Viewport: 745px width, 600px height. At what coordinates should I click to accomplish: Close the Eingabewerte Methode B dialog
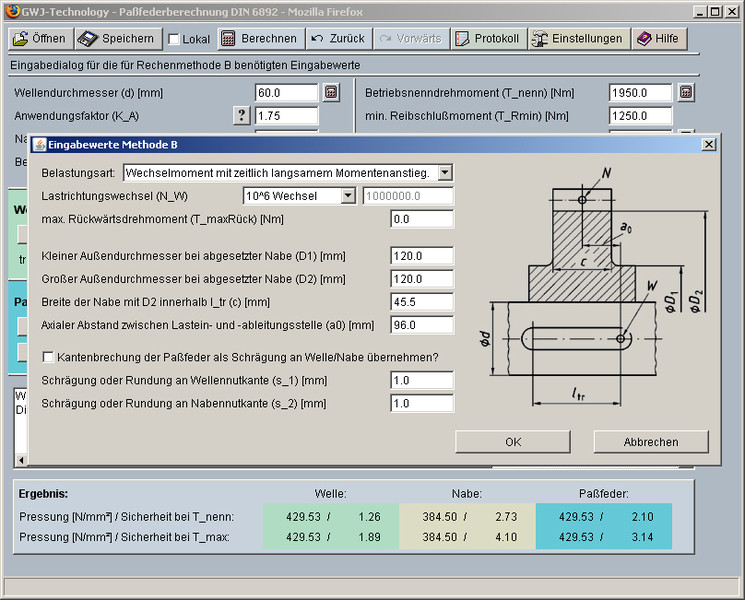point(708,144)
